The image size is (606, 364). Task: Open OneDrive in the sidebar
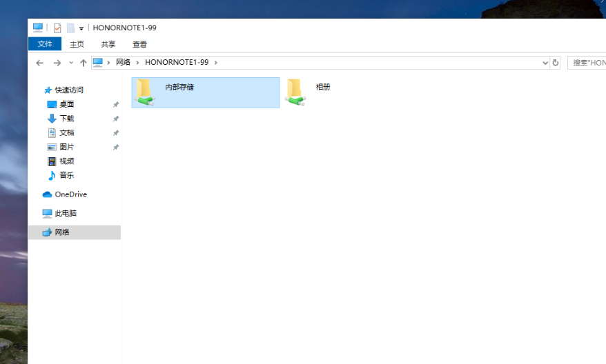[x=70, y=194]
